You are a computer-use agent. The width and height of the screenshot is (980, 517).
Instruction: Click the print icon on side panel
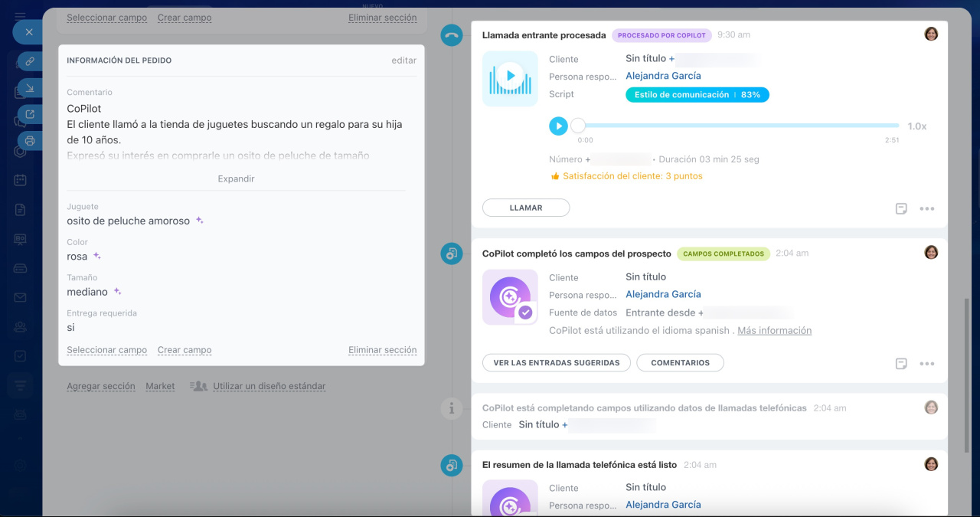[30, 141]
